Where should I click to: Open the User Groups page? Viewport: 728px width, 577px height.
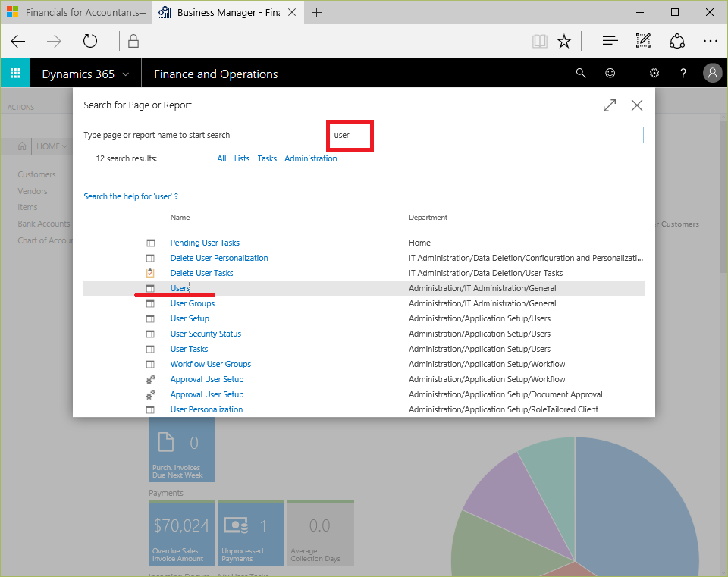[x=192, y=303]
